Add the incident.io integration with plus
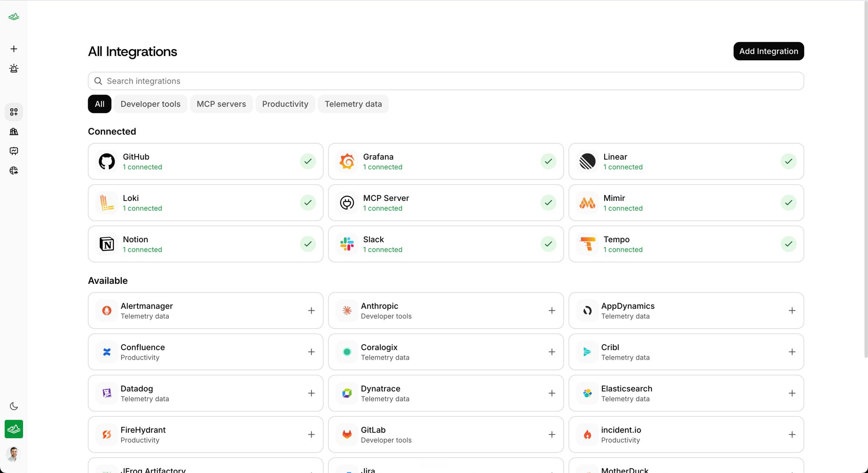The width and height of the screenshot is (868, 473). click(792, 434)
